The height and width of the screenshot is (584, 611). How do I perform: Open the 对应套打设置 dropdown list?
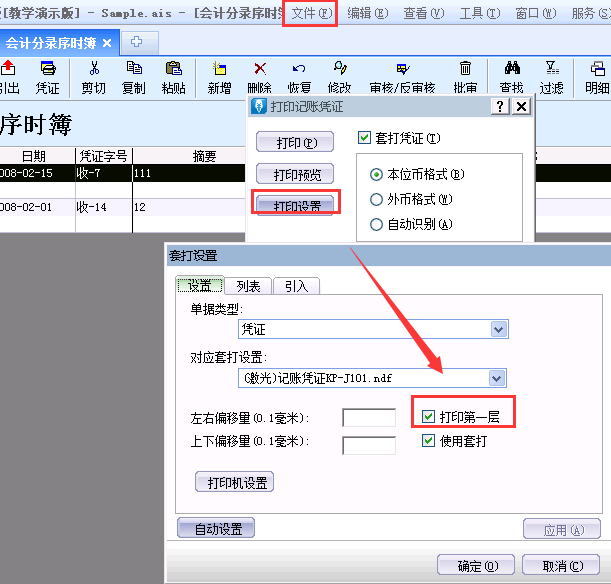point(497,378)
